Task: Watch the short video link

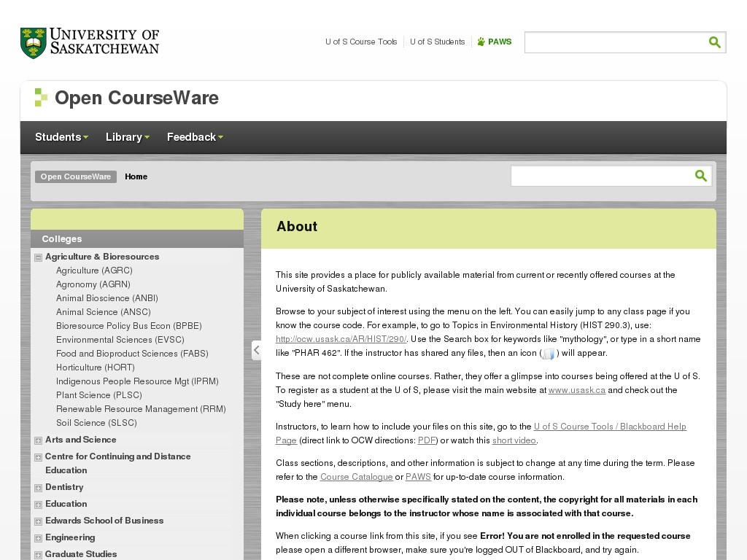Action: point(514,440)
